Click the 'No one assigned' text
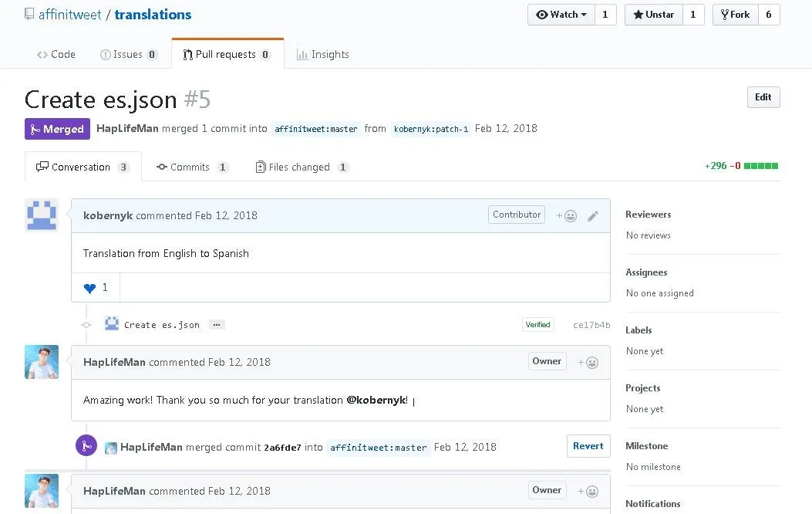This screenshot has height=514, width=812. (660, 293)
